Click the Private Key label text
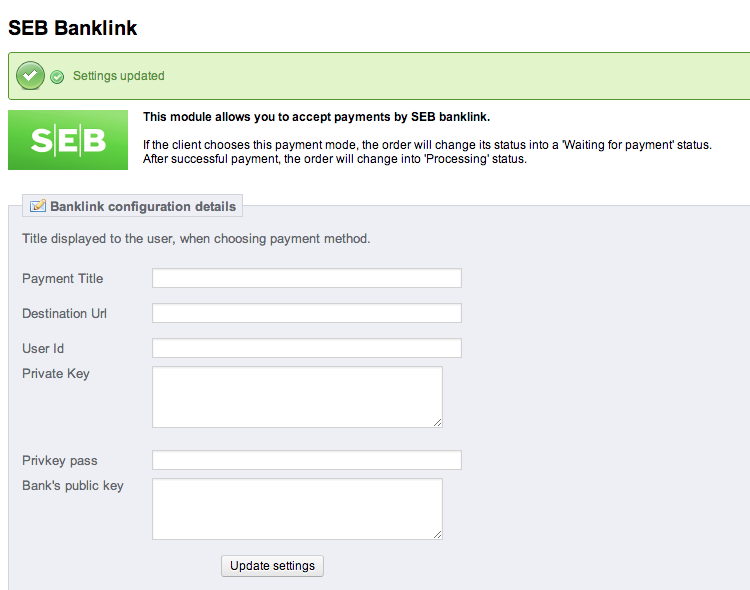This screenshot has width=750, height=590. pyautogui.click(x=56, y=374)
